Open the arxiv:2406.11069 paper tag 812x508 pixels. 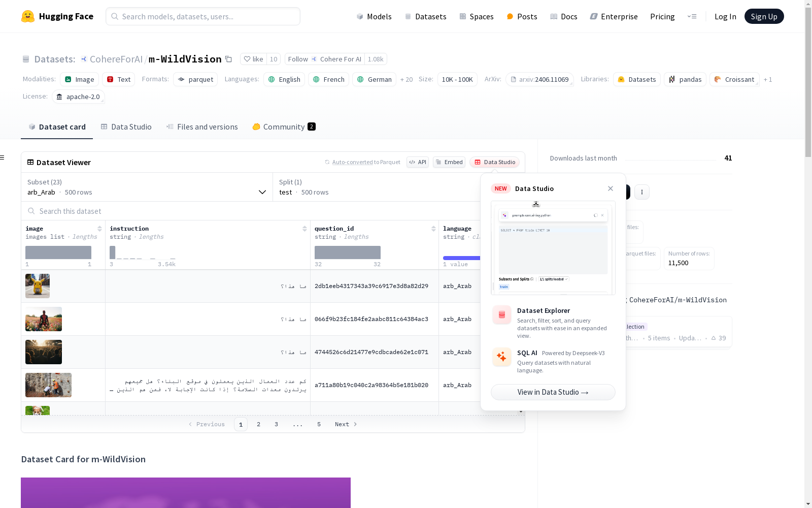(539, 79)
